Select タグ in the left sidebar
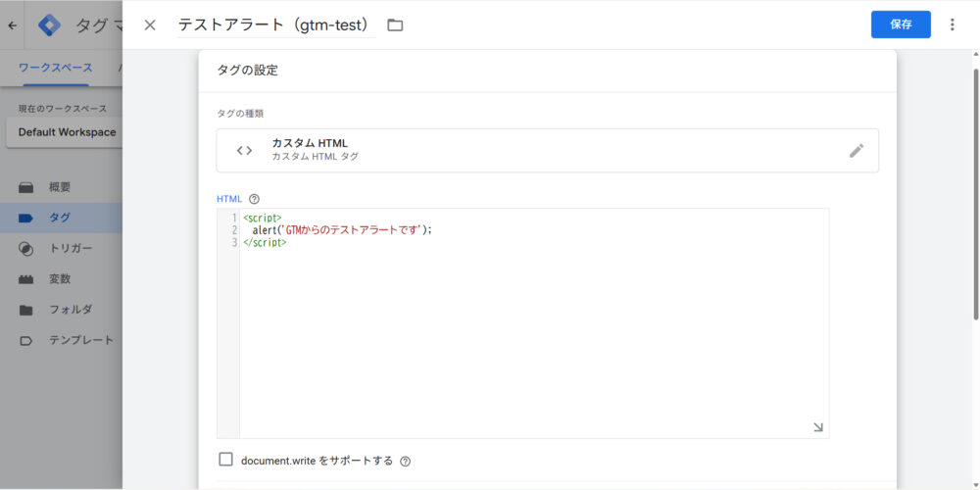The image size is (980, 490). click(60, 218)
